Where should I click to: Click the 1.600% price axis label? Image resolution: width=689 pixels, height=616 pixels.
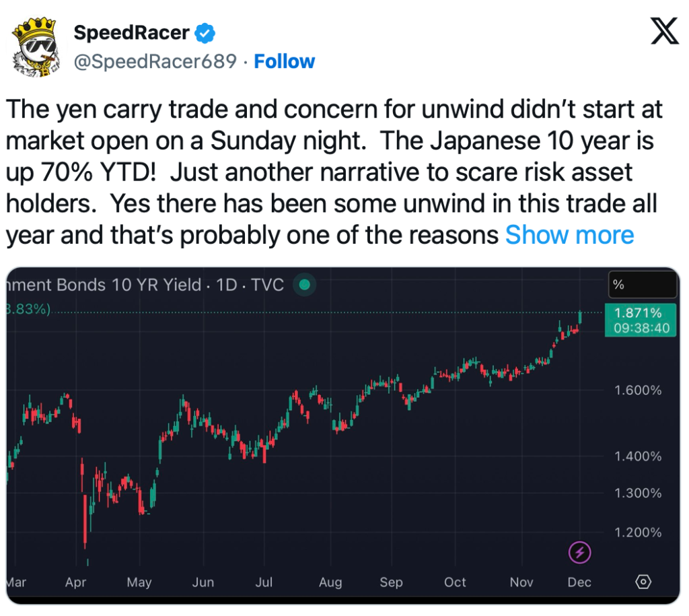(638, 390)
